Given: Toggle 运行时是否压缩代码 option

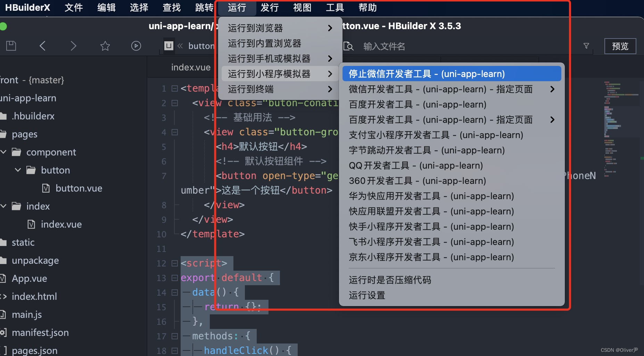Looking at the screenshot, I should tap(452, 280).
